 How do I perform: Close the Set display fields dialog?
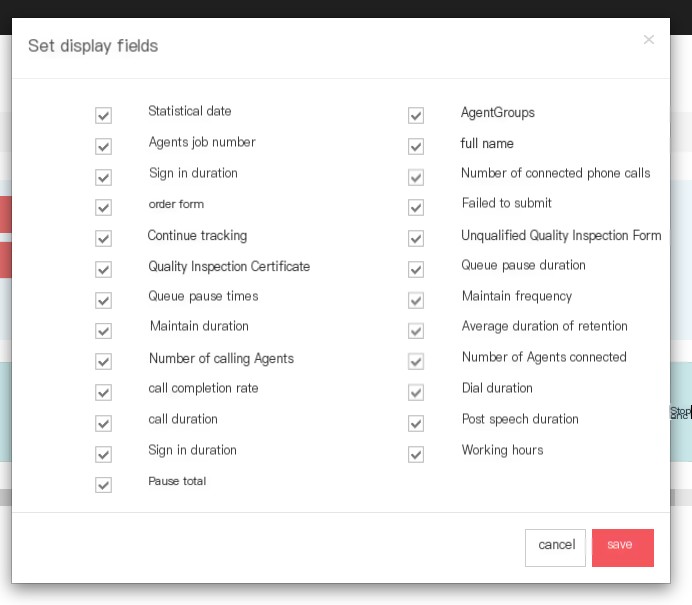648,40
